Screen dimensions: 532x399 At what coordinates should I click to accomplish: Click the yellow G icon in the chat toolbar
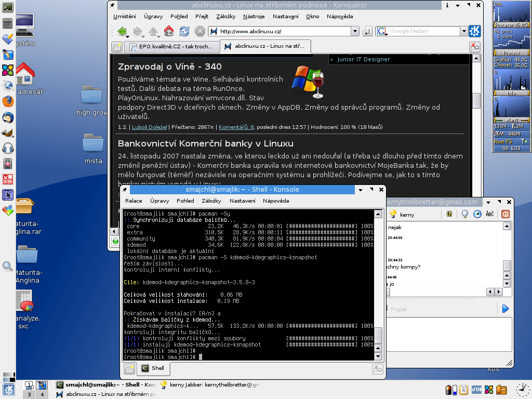coord(449,214)
